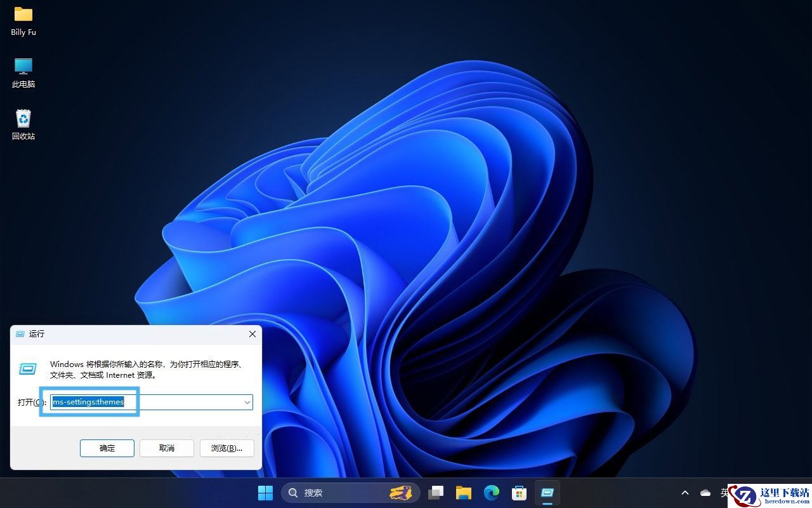Click the 确定 button in Run dialog

[107, 448]
